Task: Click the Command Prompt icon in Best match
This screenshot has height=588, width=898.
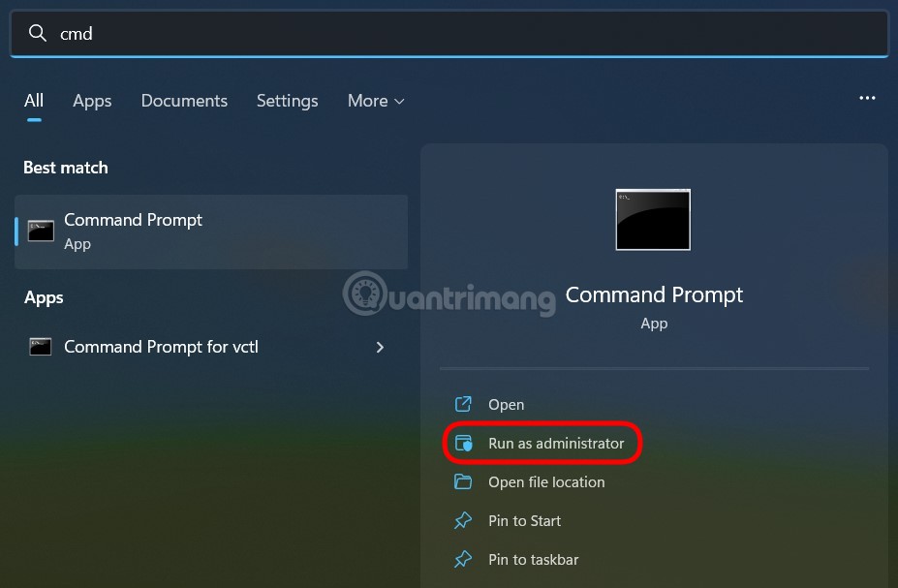Action: 40,232
